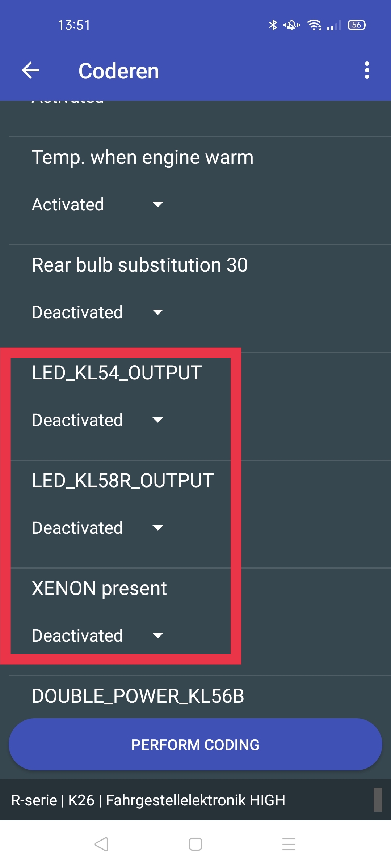This screenshot has width=391, height=868.
Task: Tap the back arrow in header
Action: (x=31, y=70)
